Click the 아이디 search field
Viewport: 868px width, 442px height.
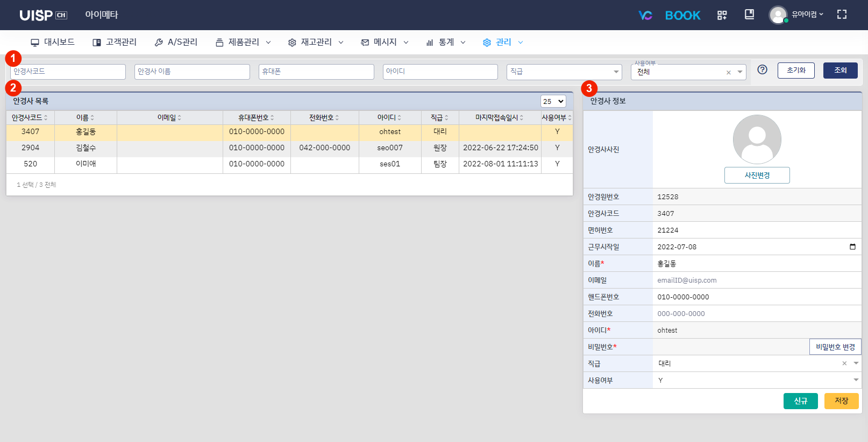[x=440, y=72]
